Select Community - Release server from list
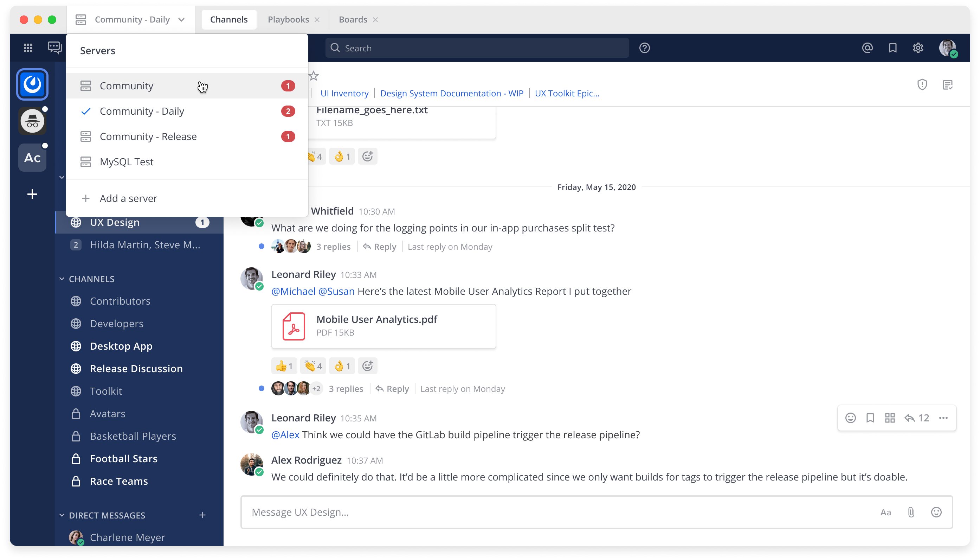The image size is (980, 560). click(148, 136)
